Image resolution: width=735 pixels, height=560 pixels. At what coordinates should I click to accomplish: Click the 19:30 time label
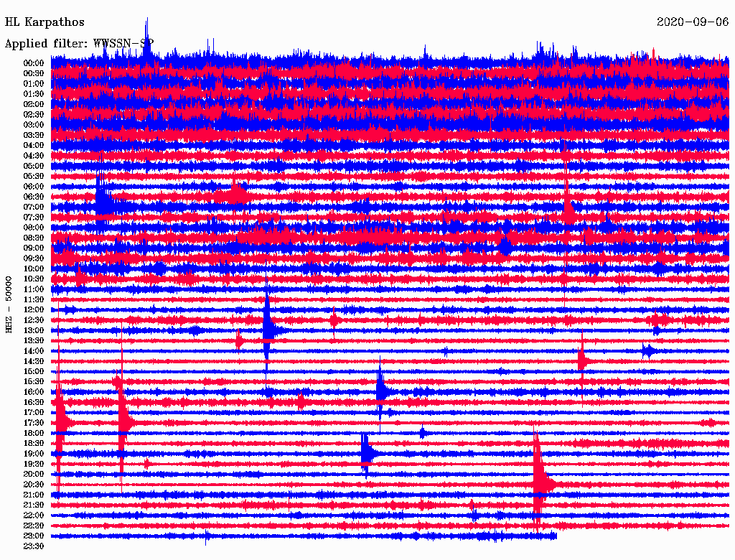point(34,465)
